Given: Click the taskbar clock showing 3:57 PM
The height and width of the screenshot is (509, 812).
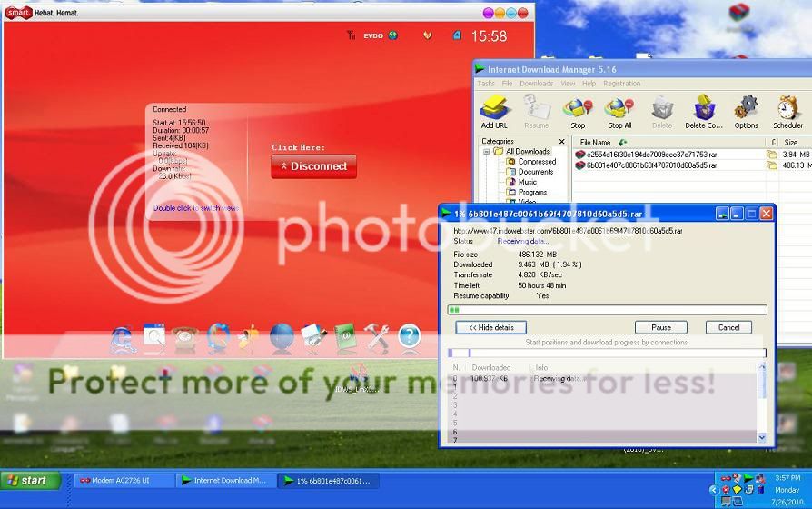Looking at the screenshot, I should (787, 478).
